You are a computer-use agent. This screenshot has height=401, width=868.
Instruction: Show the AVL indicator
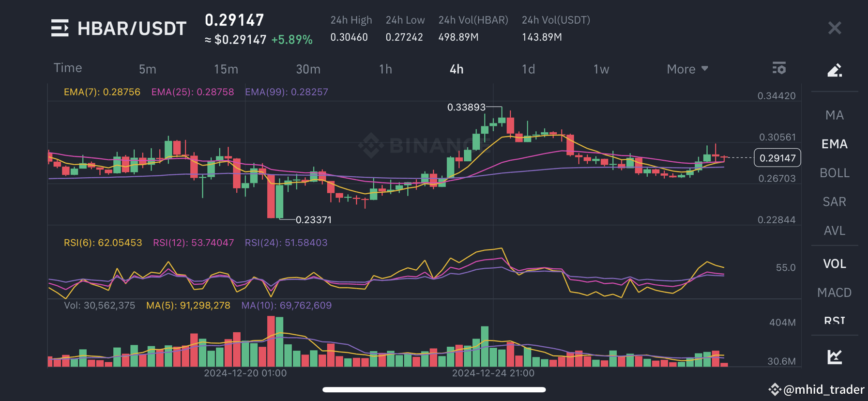click(834, 231)
